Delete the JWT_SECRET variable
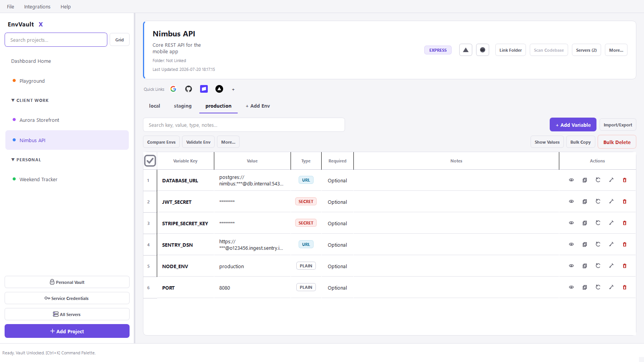This screenshot has width=644, height=362. (625, 201)
